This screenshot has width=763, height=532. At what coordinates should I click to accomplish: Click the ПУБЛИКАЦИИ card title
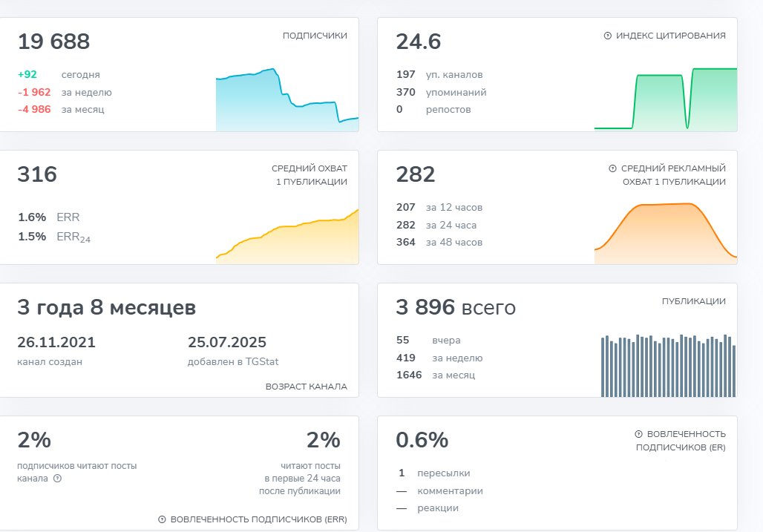[693, 301]
